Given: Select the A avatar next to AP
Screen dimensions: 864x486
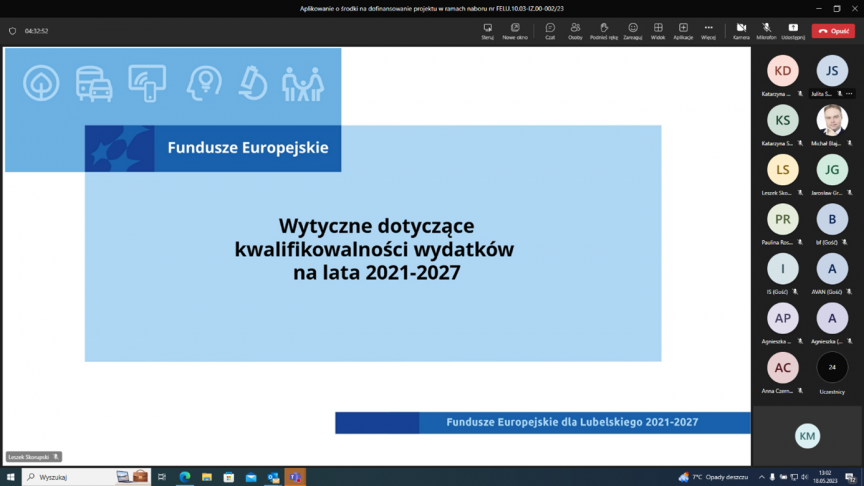Looking at the screenshot, I should click(832, 318).
